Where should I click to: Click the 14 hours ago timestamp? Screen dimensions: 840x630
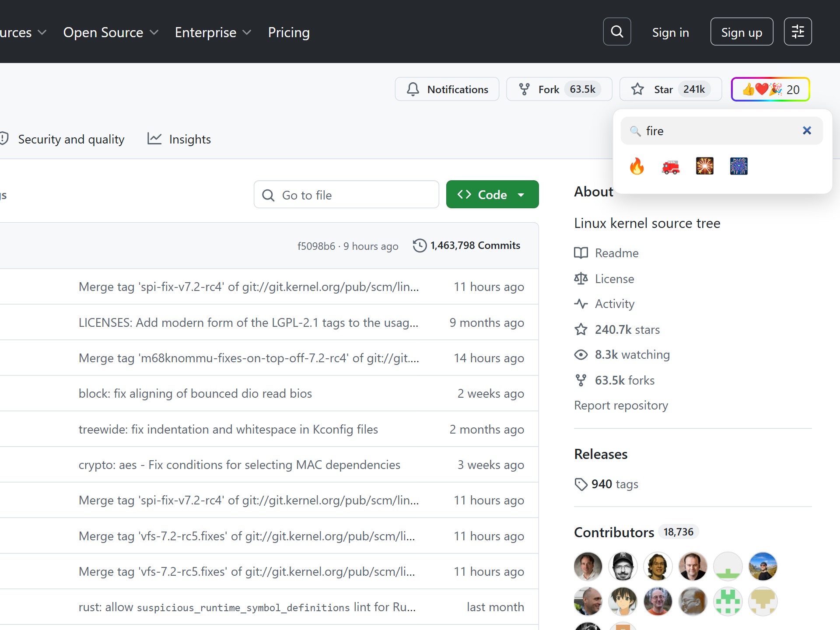point(489,358)
